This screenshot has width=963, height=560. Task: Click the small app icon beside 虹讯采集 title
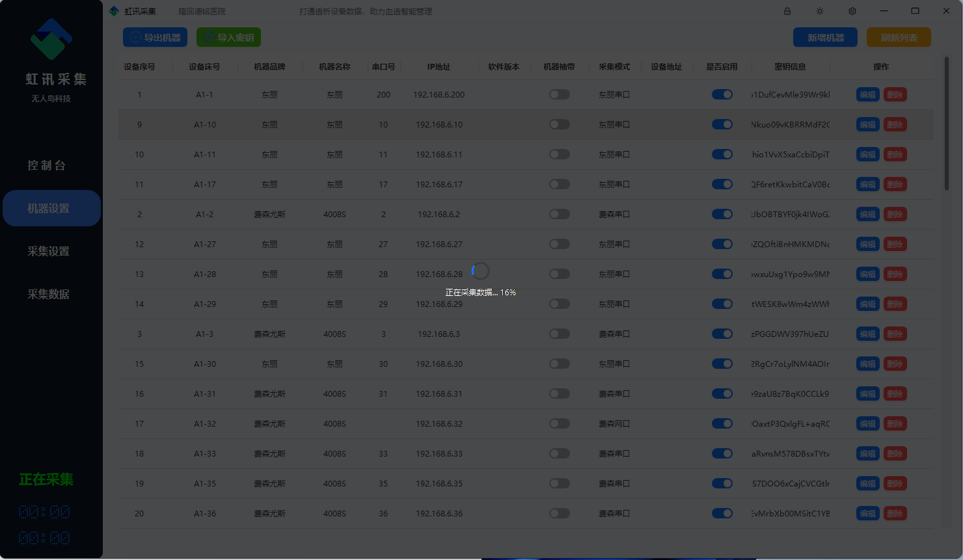tap(114, 11)
